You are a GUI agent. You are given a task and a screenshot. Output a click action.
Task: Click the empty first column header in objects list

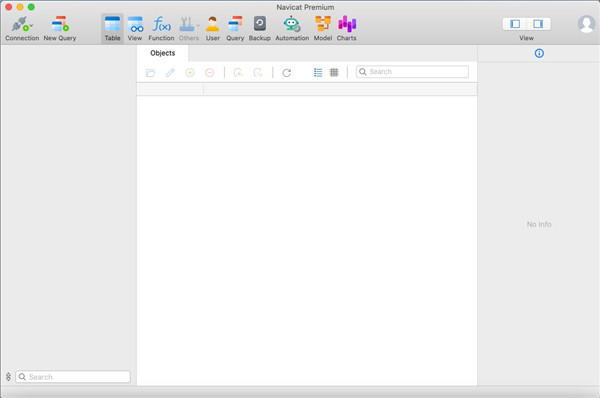click(x=170, y=89)
